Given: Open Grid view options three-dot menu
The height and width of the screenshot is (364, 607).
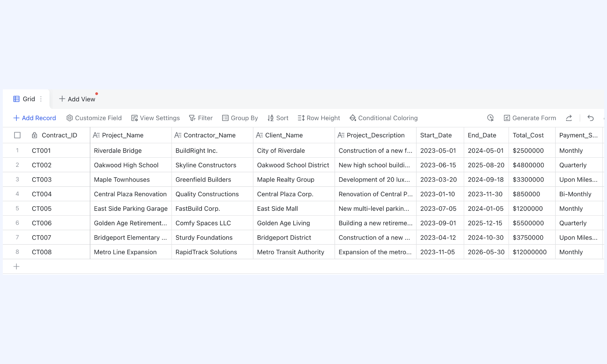Looking at the screenshot, I should click(x=41, y=99).
